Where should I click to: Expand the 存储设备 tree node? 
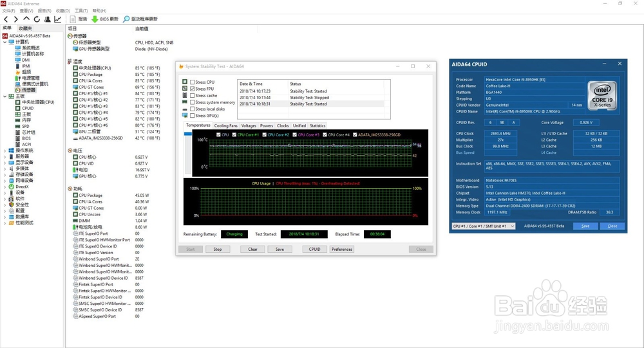(5, 175)
